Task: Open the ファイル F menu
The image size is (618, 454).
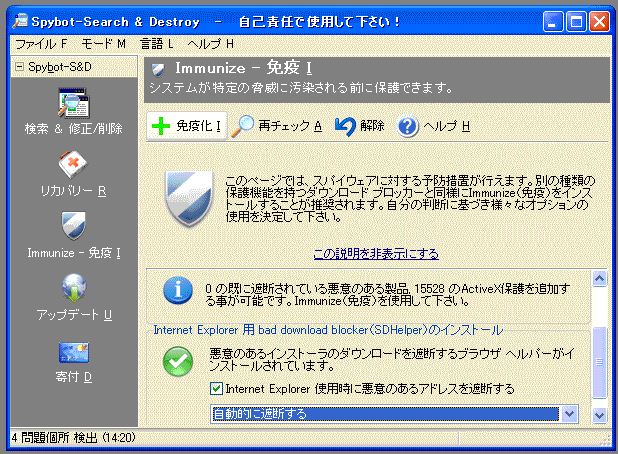Action: (x=41, y=44)
